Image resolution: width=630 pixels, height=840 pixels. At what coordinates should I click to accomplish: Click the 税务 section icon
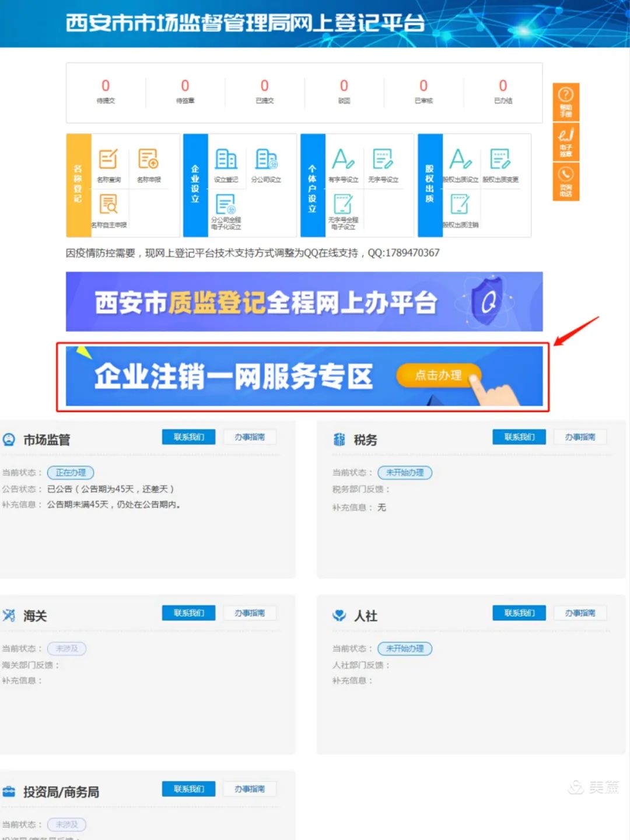[x=339, y=440]
